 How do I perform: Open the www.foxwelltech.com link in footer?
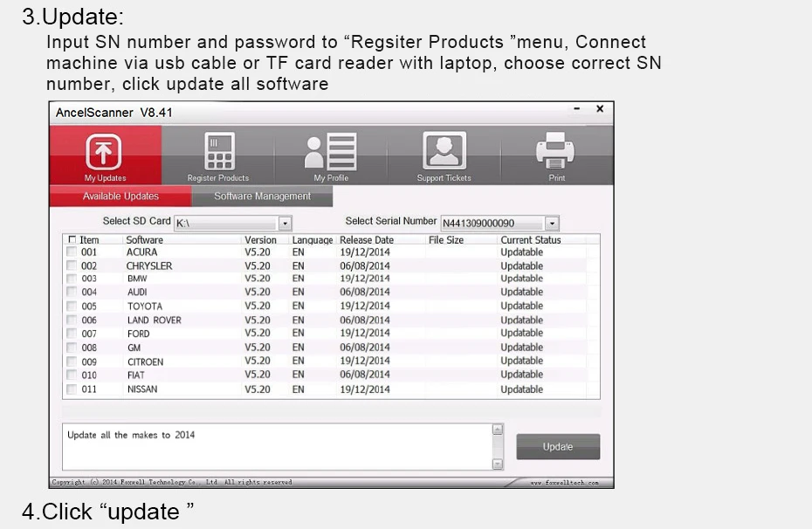pos(564,483)
